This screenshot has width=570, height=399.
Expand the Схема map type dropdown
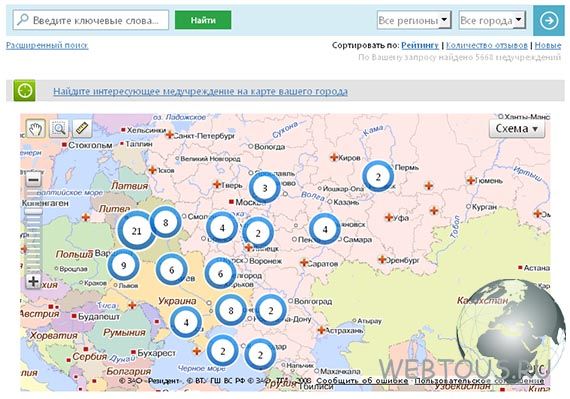click(x=517, y=129)
